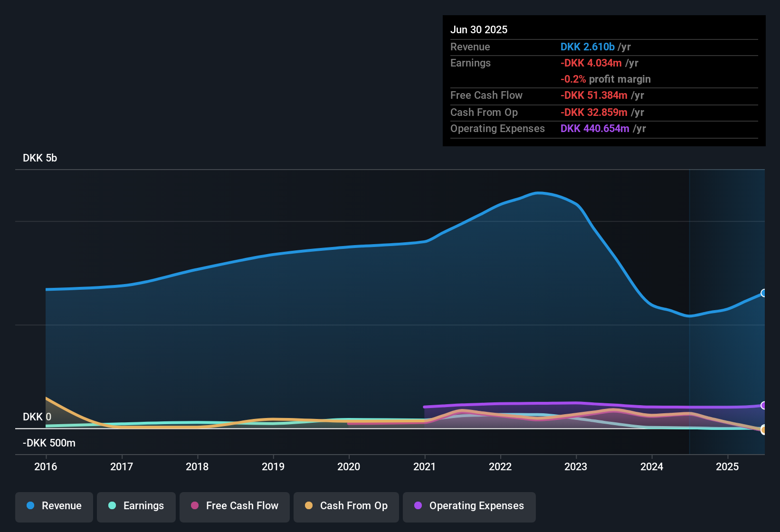The height and width of the screenshot is (532, 780).
Task: Click the Cash From Op label in tooltip
Action: (x=484, y=113)
